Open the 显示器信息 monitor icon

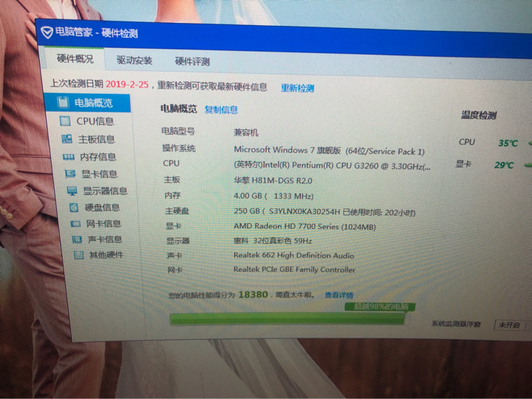tap(72, 191)
